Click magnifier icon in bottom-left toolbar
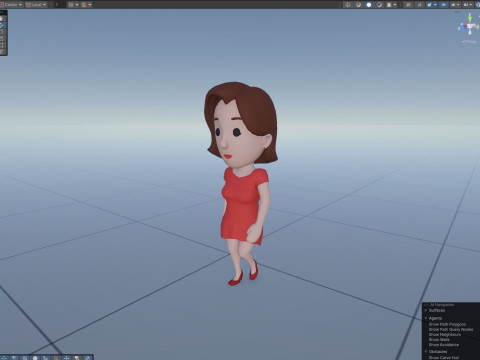The width and height of the screenshot is (480, 360). coord(56,358)
